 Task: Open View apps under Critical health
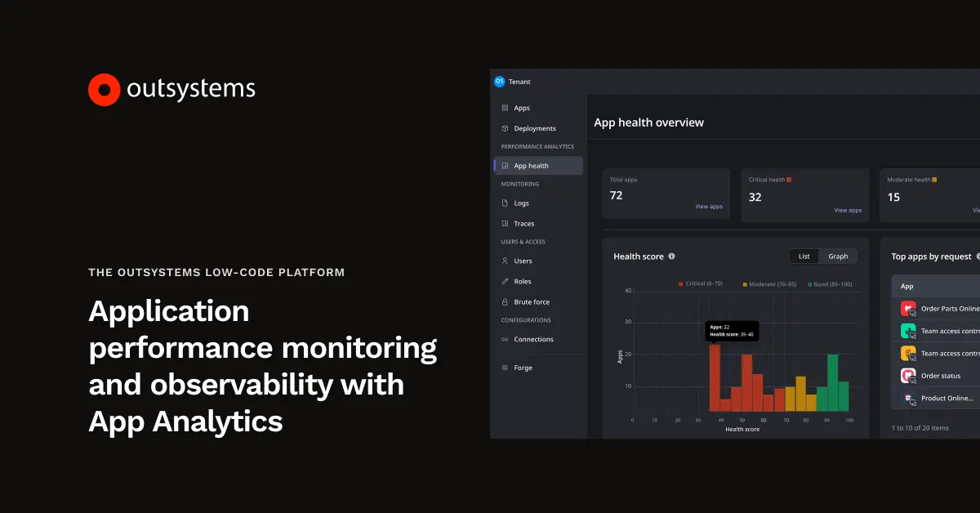coord(848,210)
